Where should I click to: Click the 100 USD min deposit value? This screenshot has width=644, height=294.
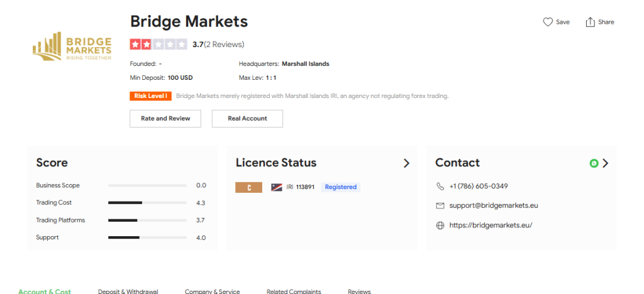click(180, 77)
